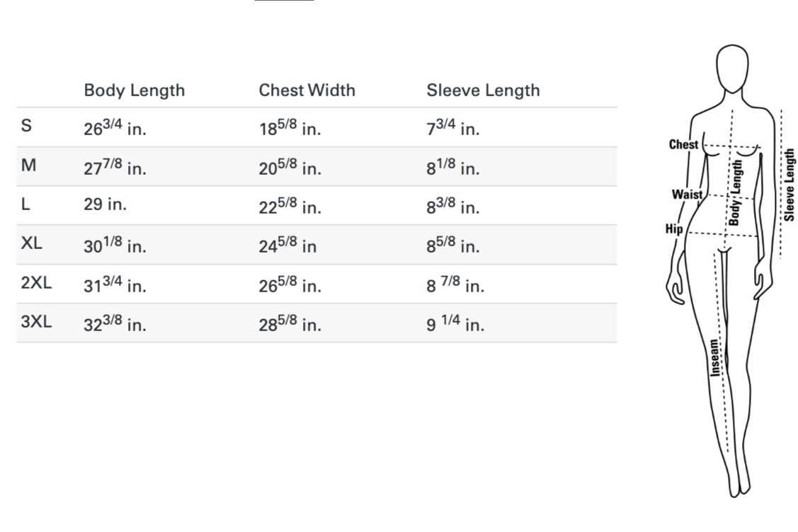The height and width of the screenshot is (532, 798).
Task: Click the Body Length column header
Action: (x=134, y=91)
